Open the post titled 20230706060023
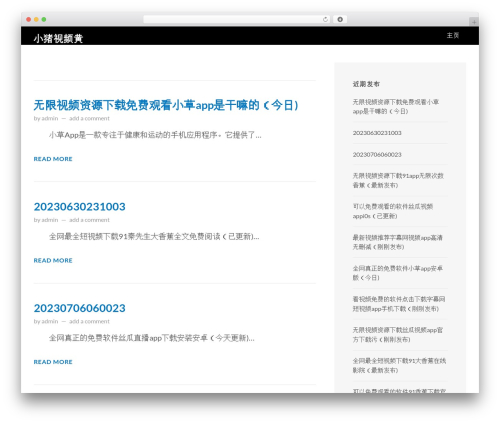This screenshot has height=423, width=500. pos(80,308)
